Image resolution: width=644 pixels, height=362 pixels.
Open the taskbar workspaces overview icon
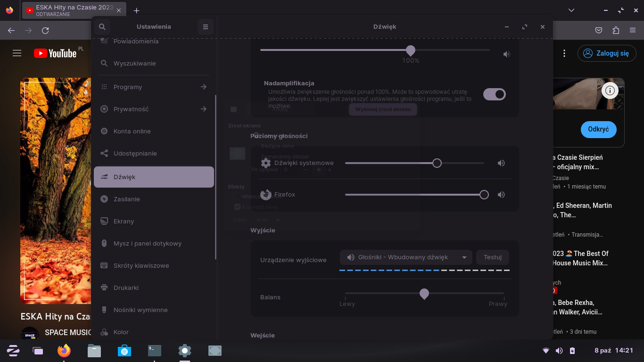click(x=38, y=351)
